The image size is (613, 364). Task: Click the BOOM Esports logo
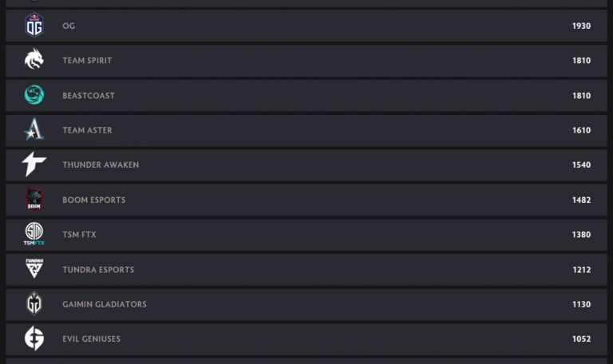34,200
